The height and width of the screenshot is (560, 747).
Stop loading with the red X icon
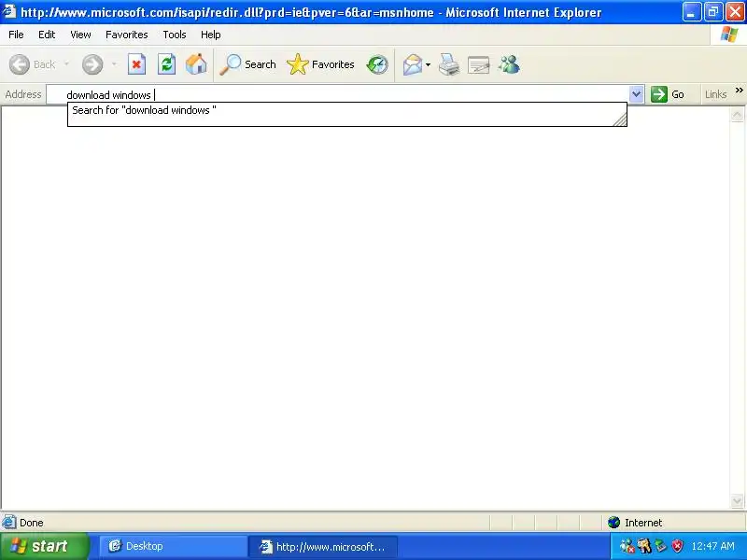(136, 64)
